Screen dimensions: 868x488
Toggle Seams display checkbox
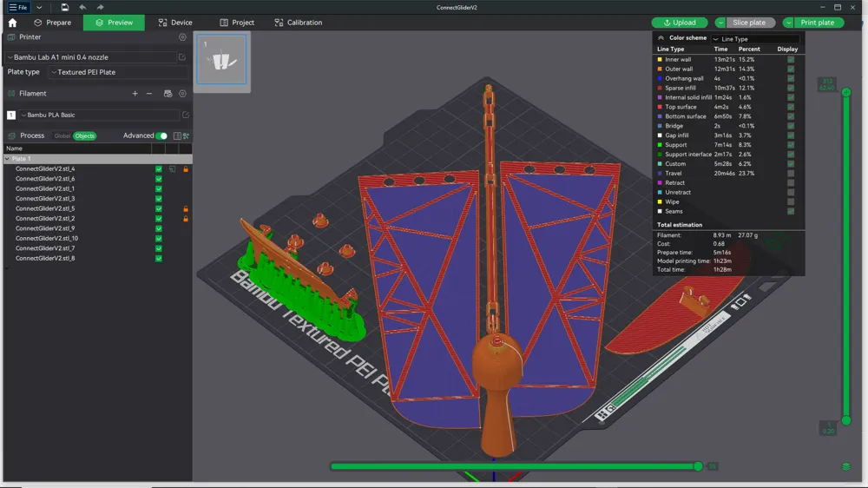[x=791, y=211]
